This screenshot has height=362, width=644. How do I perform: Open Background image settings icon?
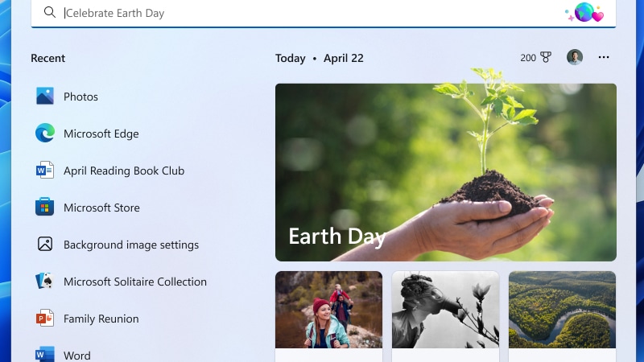click(x=45, y=245)
